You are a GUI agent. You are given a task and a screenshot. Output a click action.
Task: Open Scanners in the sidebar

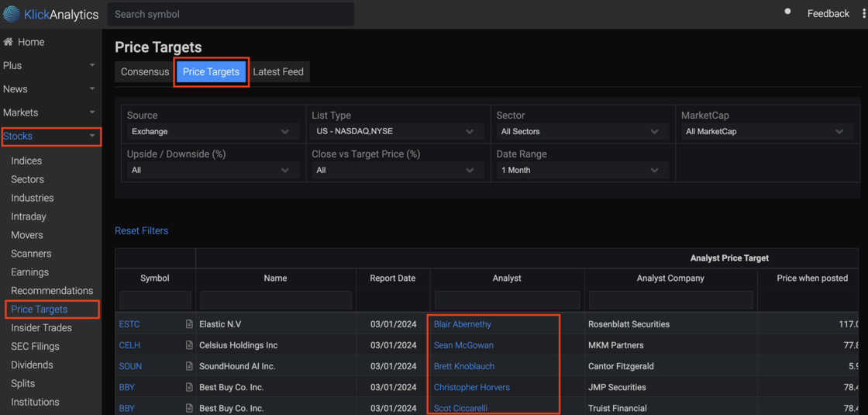[32, 254]
